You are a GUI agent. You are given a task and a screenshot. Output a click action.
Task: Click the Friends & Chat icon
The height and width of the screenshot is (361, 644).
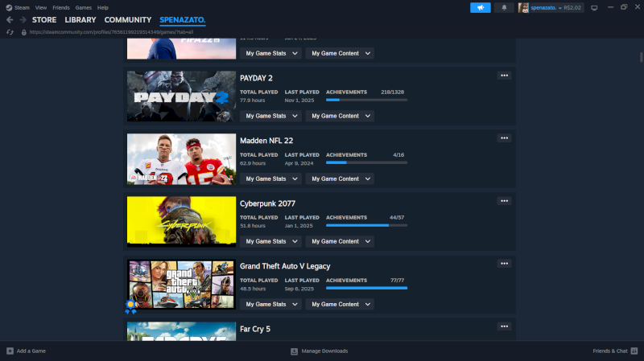point(634,351)
